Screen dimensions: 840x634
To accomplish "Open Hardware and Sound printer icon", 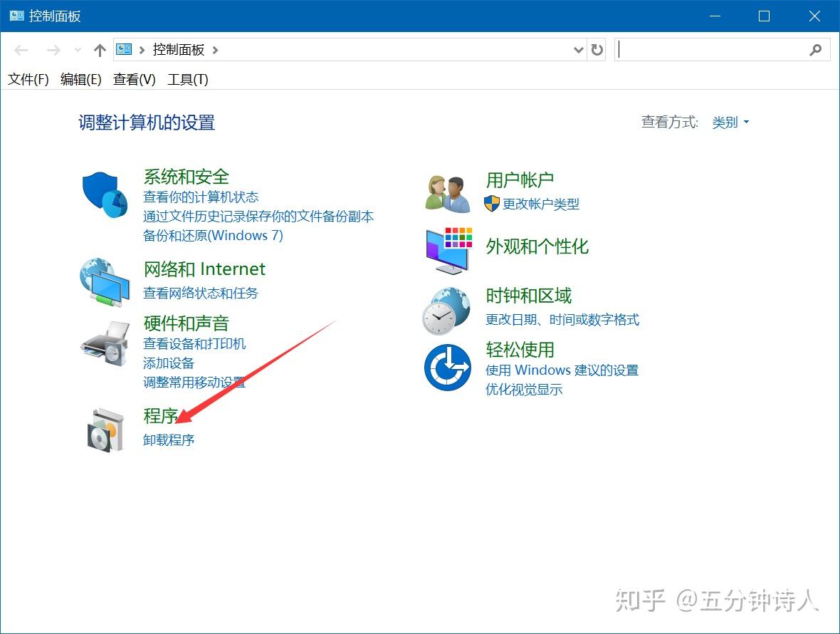I will pos(105,344).
